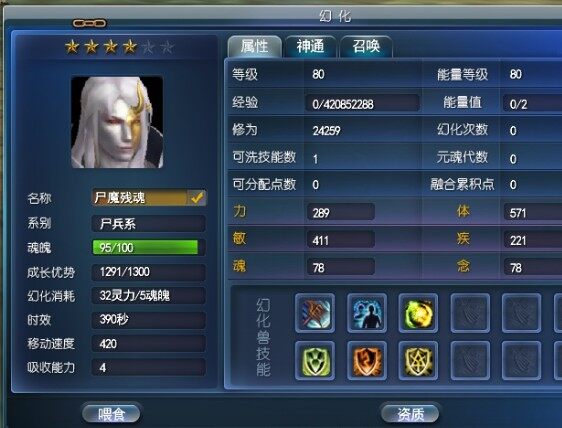
Task: Click the white-haired character portrait
Action: 117,122
